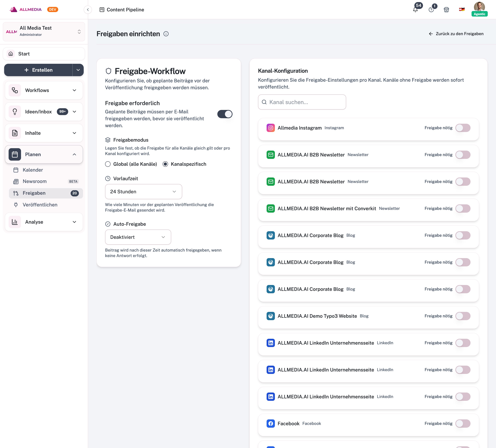Click Zurück zu den Freigaben link
This screenshot has height=448, width=496.
point(456,34)
